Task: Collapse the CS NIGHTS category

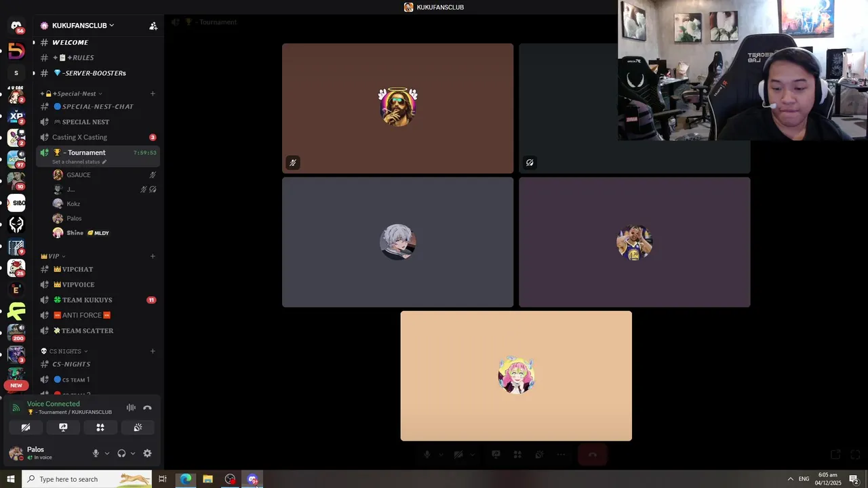Action: pyautogui.click(x=64, y=351)
